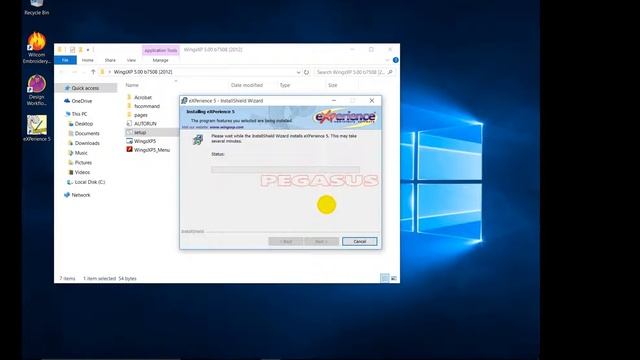Expand the ribbon chevron in Explorer
The height and width of the screenshot is (360, 640).
pyautogui.click(x=387, y=60)
